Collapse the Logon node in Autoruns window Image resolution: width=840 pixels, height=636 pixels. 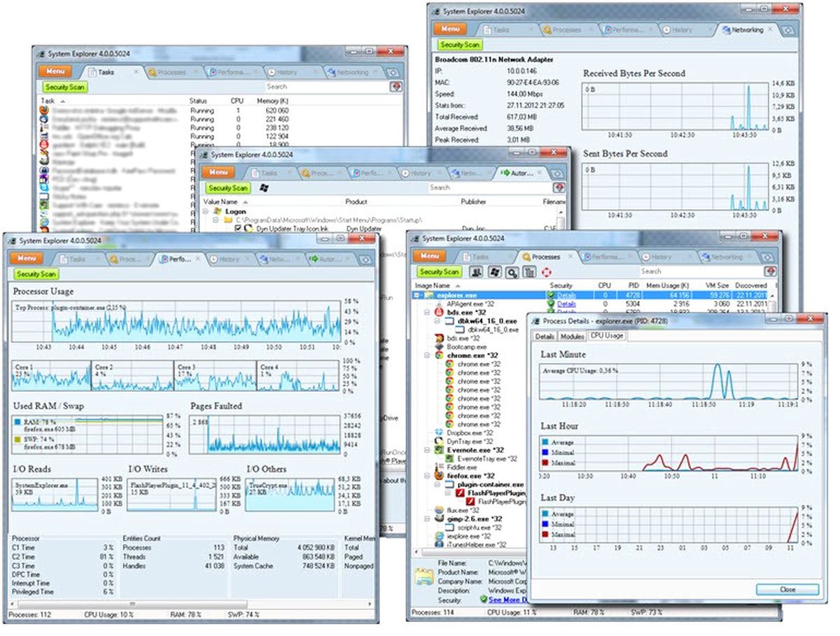(x=206, y=211)
